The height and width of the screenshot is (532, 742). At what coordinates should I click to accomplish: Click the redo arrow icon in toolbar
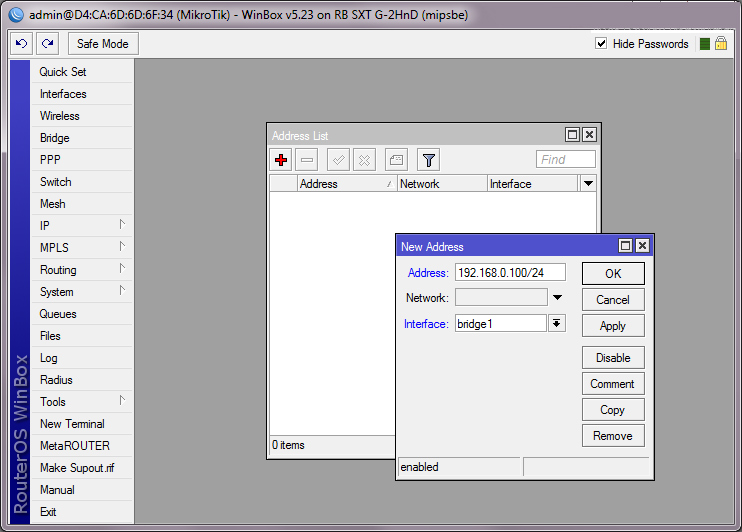click(47, 44)
